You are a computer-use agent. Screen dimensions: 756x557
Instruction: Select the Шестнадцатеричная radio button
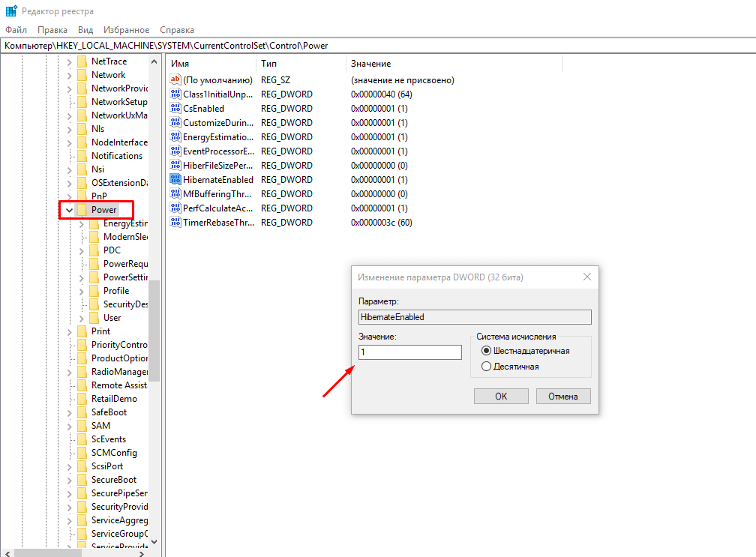(x=486, y=351)
